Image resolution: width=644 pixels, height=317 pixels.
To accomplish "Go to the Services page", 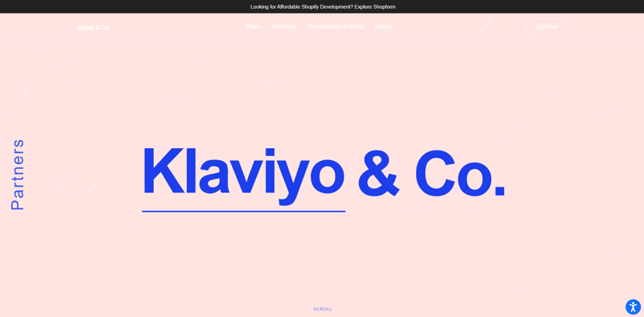I will [284, 27].
